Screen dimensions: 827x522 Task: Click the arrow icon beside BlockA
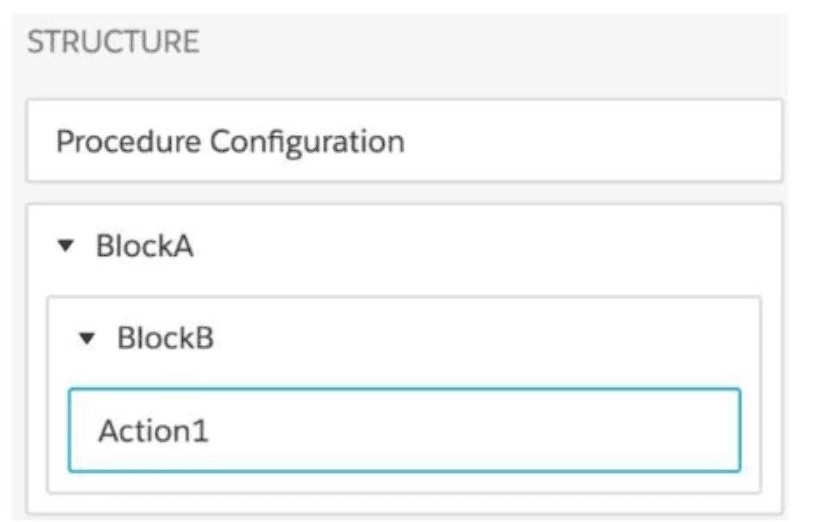point(67,247)
